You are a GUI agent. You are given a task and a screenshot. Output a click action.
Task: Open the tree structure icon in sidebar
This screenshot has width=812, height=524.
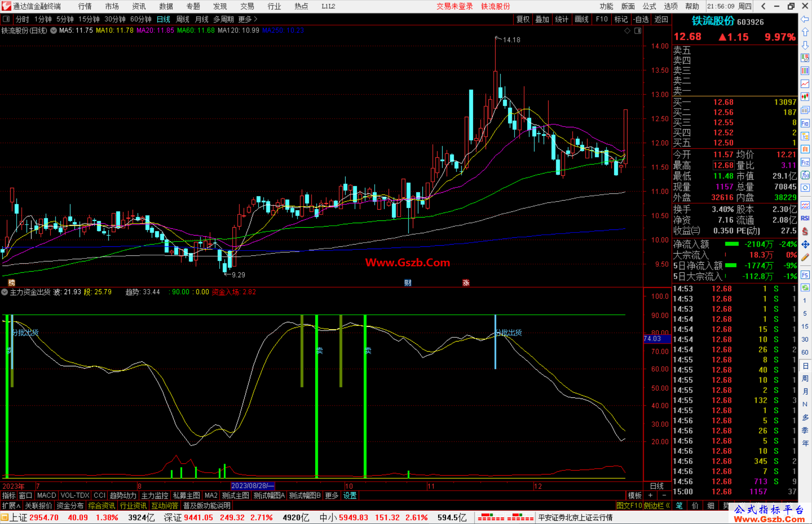(x=805, y=136)
